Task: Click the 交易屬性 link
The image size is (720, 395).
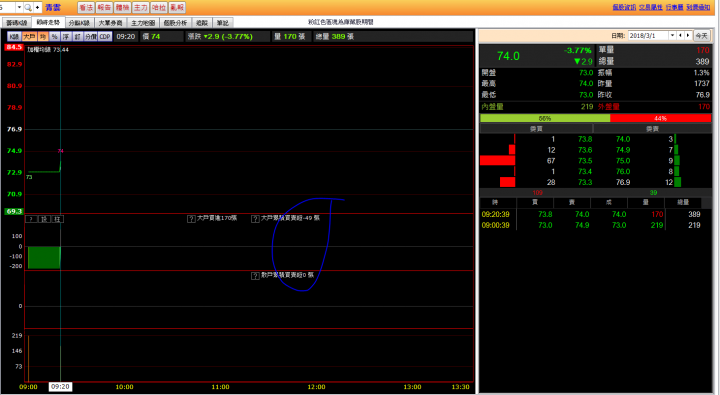Action: 651,7
